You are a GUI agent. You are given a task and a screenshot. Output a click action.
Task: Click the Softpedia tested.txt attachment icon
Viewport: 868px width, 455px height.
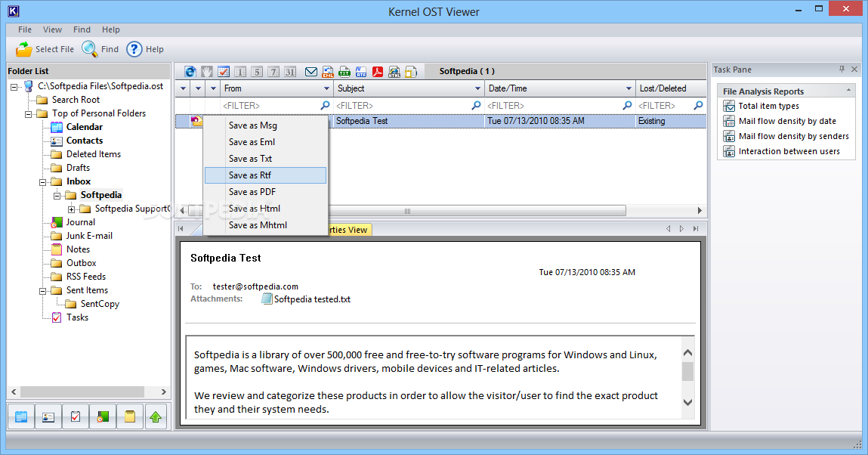267,299
